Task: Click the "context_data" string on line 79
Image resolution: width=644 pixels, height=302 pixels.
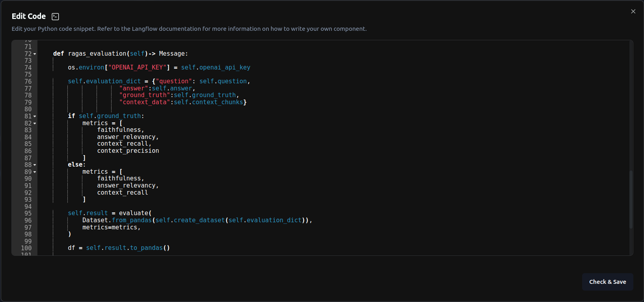Action: click(x=145, y=102)
